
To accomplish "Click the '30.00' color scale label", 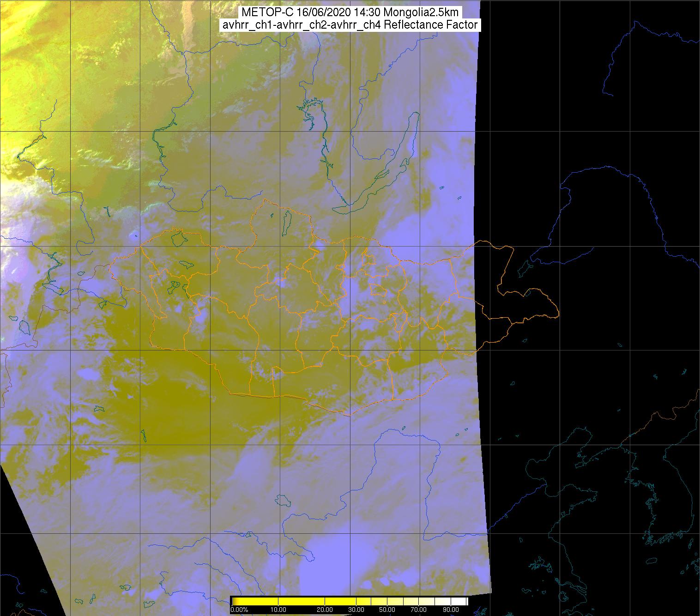I will 356,610.
